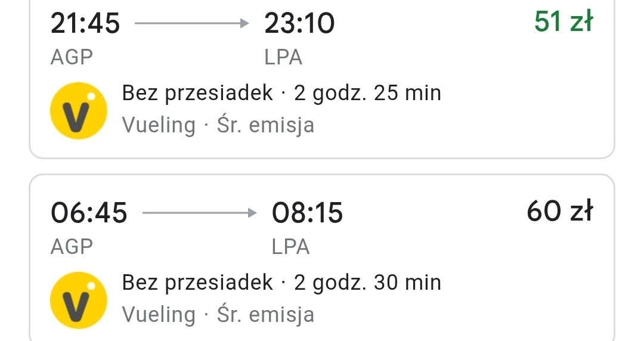Click the Vueling logo on the 21:45 flight
The height and width of the screenshot is (341, 644).
click(79, 111)
